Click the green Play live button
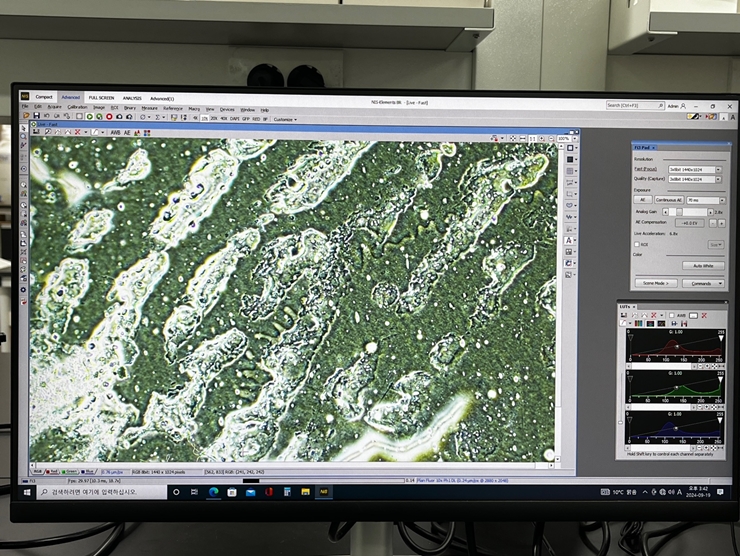The image size is (740, 556). (x=89, y=117)
